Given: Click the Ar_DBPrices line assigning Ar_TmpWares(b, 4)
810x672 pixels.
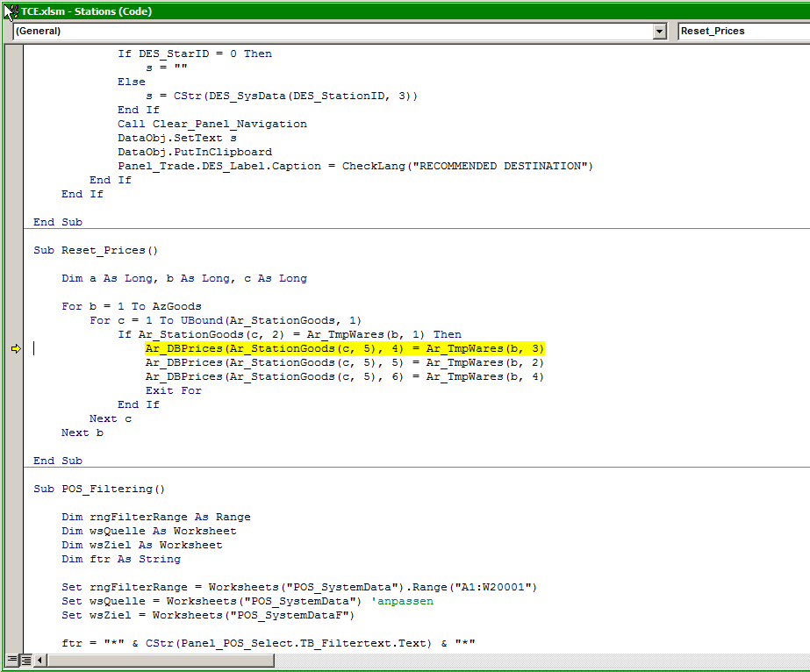Looking at the screenshot, I should (345, 376).
